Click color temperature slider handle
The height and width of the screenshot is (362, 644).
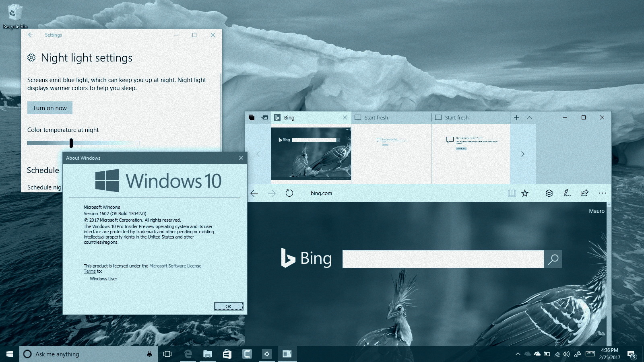tap(71, 143)
